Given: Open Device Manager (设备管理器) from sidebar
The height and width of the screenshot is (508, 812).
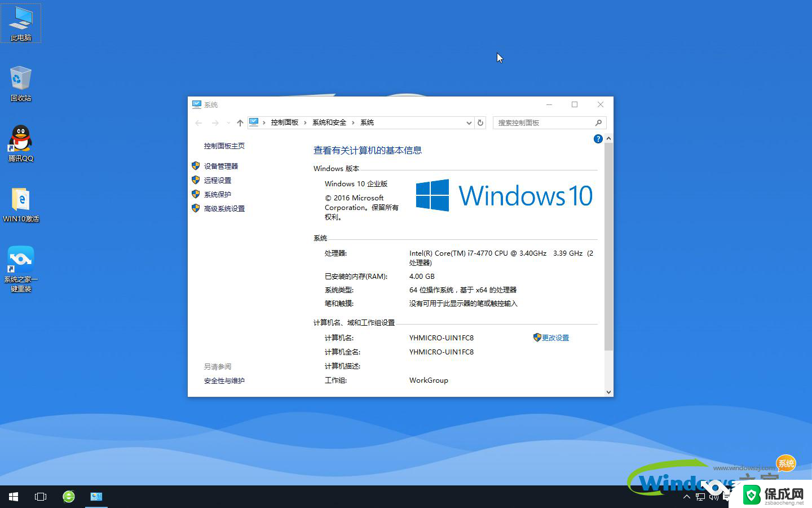Looking at the screenshot, I should pos(221,166).
